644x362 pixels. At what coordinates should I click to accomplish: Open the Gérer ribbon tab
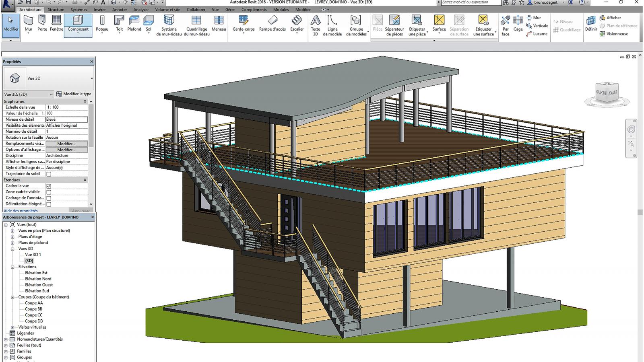[230, 10]
